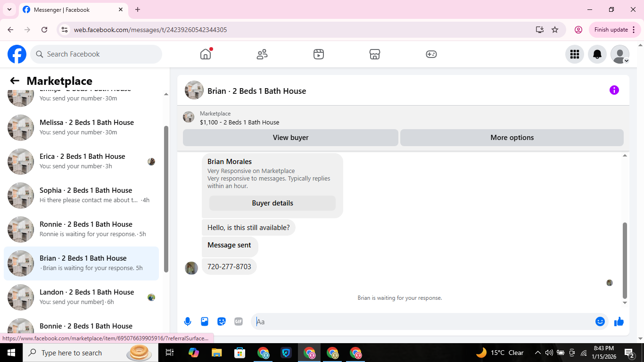Open the Landon · 2 Beds 1 Bath House chat
644x362 pixels.
pyautogui.click(x=81, y=297)
